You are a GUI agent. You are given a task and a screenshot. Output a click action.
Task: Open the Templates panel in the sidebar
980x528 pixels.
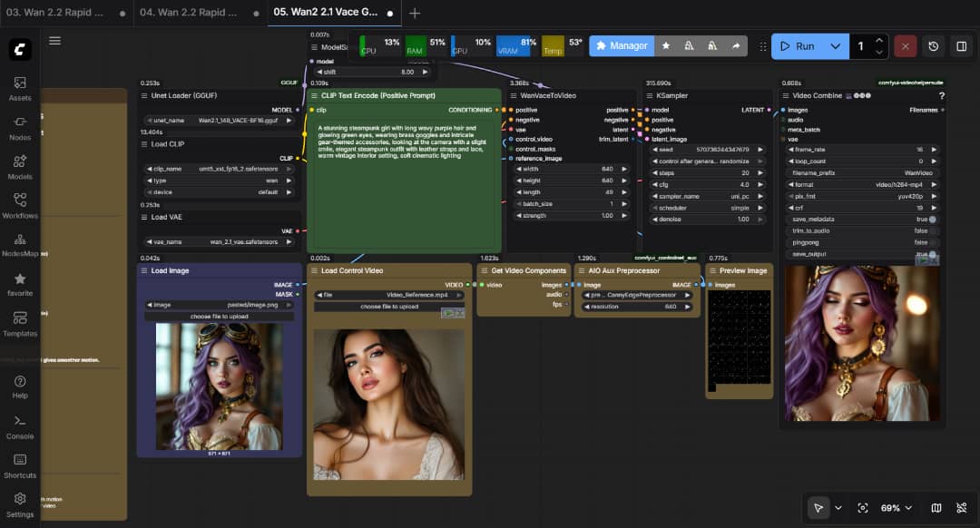tap(20, 325)
